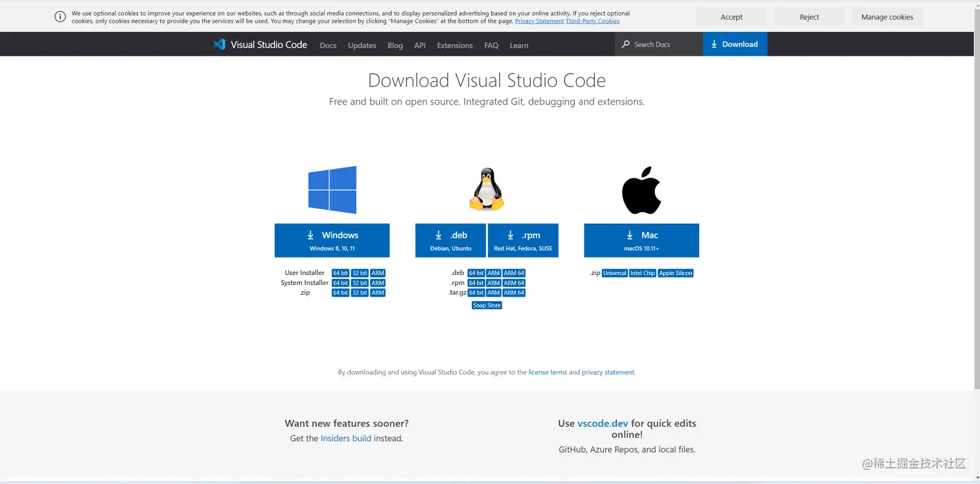
Task: Download Mac .zip Apple Silicon
Action: (x=676, y=273)
